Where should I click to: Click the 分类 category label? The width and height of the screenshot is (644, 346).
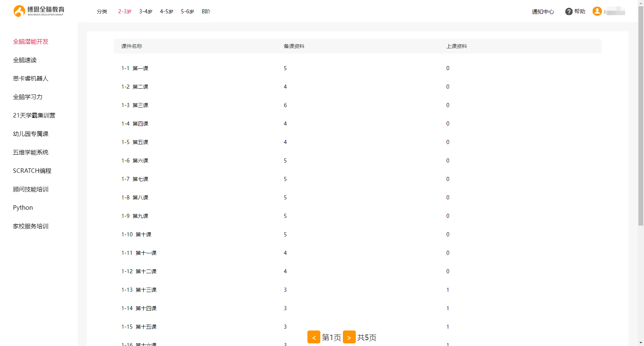pos(102,11)
